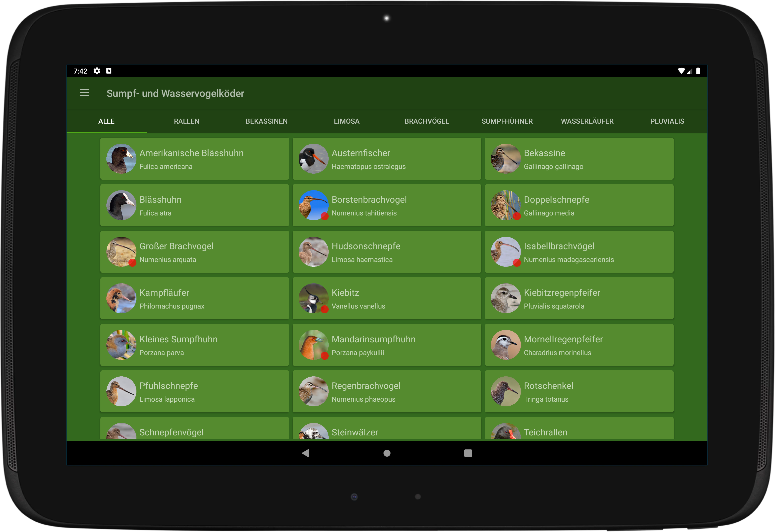
Task: Tap the Pfuhlschnepfe bird thumbnail
Action: [121, 391]
